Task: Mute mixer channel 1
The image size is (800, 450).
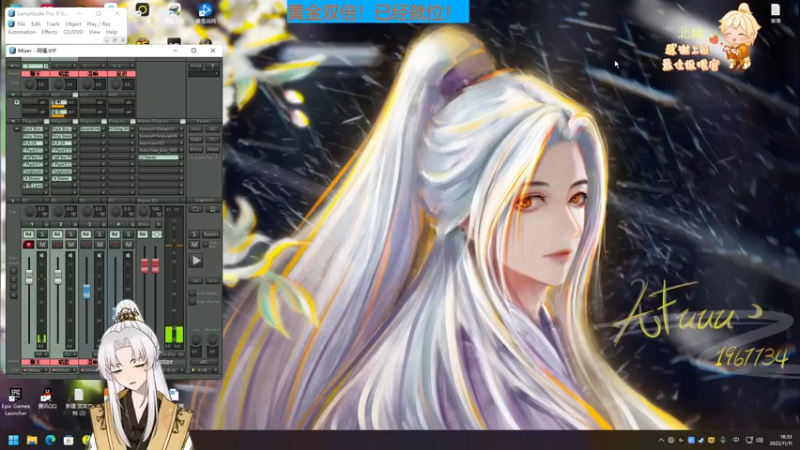Action: [42, 245]
